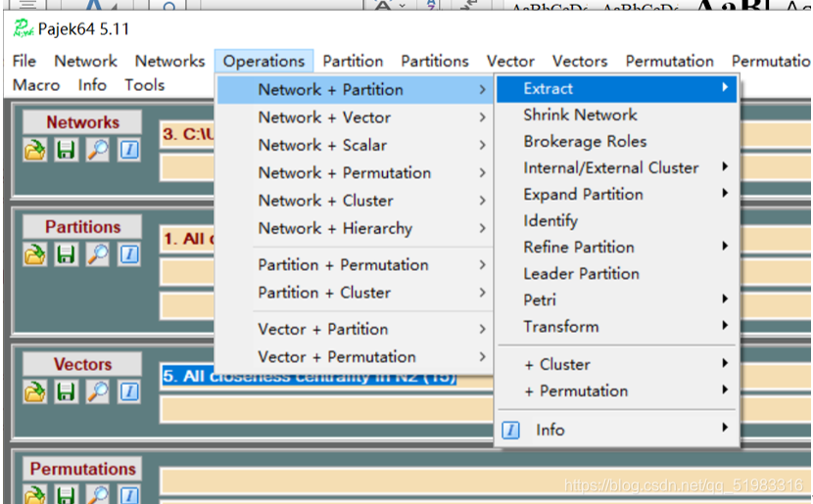The image size is (813, 504).
Task: Info icon in Networks panel
Action: click(128, 150)
